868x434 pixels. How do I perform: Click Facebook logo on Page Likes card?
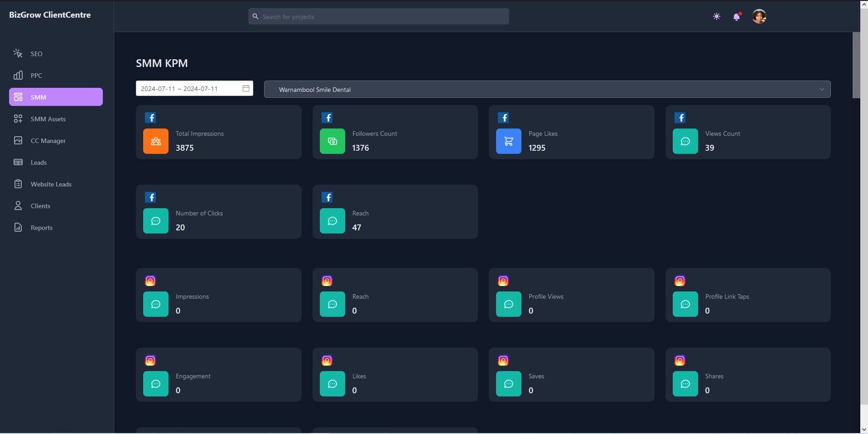(x=503, y=118)
